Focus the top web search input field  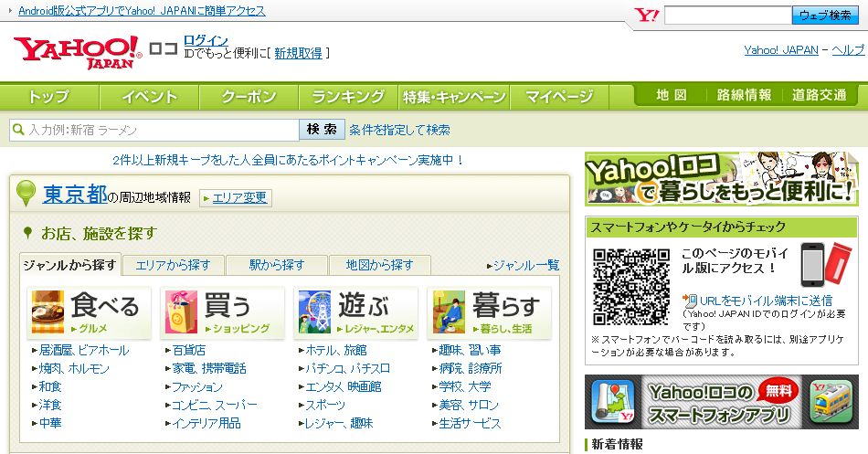727,16
